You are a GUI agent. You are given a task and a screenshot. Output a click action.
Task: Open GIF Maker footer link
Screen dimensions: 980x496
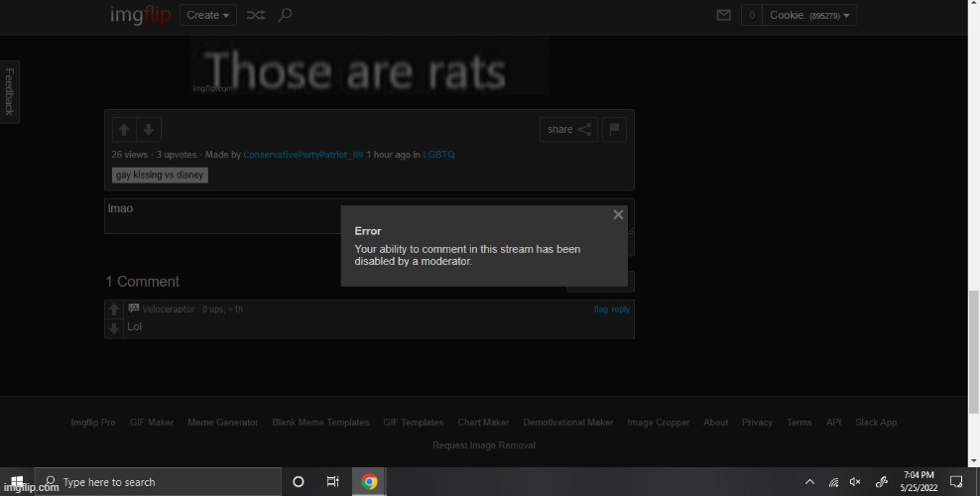click(x=152, y=423)
